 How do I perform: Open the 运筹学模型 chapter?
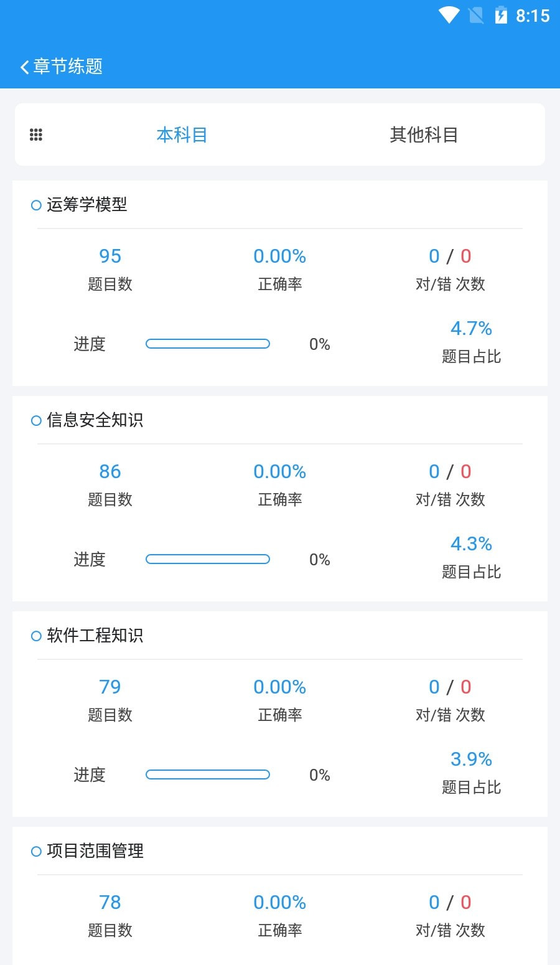pyautogui.click(x=87, y=204)
